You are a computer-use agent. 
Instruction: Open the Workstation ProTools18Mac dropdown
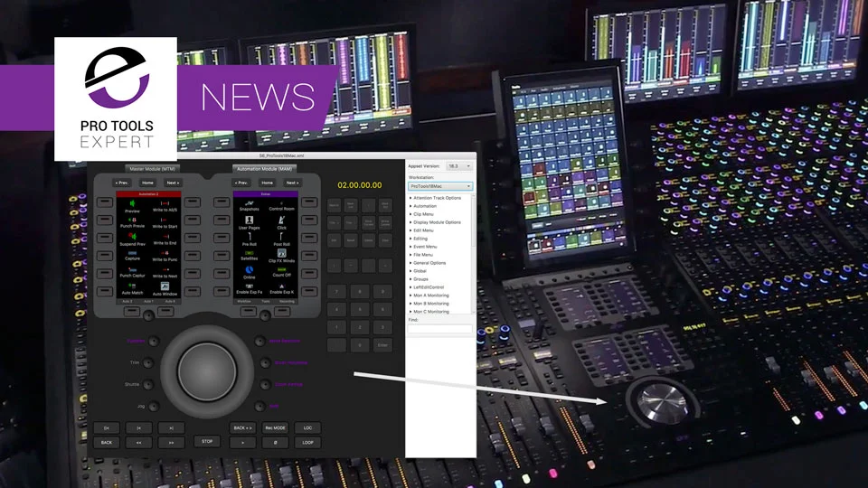tap(440, 186)
